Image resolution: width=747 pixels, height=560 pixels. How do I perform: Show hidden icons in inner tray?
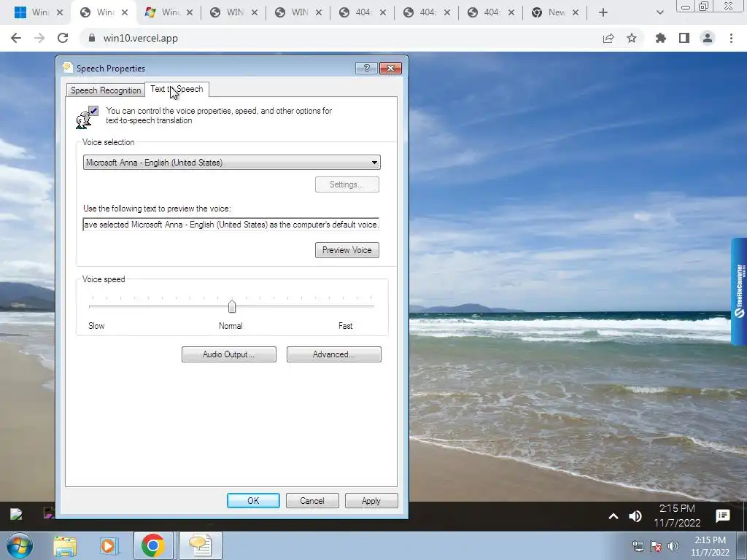tap(614, 516)
